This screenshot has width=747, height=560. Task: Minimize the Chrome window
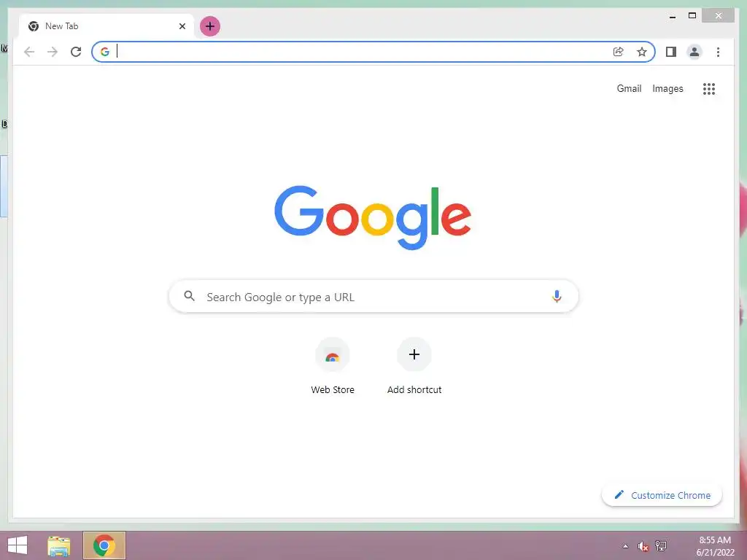672,16
